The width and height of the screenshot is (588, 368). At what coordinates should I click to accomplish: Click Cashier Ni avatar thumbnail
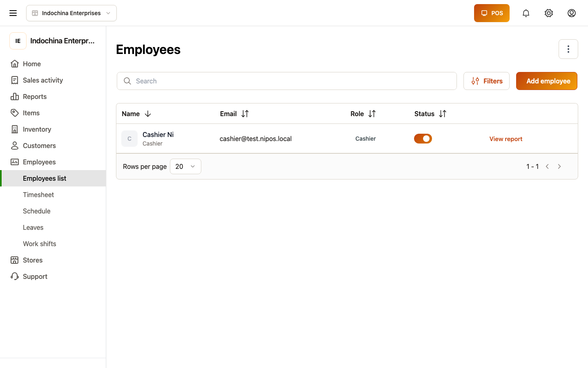(x=129, y=139)
